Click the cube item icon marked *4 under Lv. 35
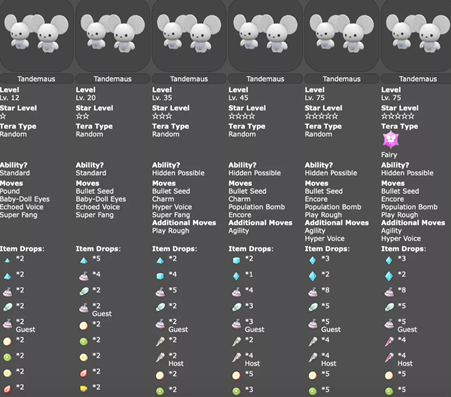Image resolution: width=451 pixels, height=397 pixels. click(160, 276)
